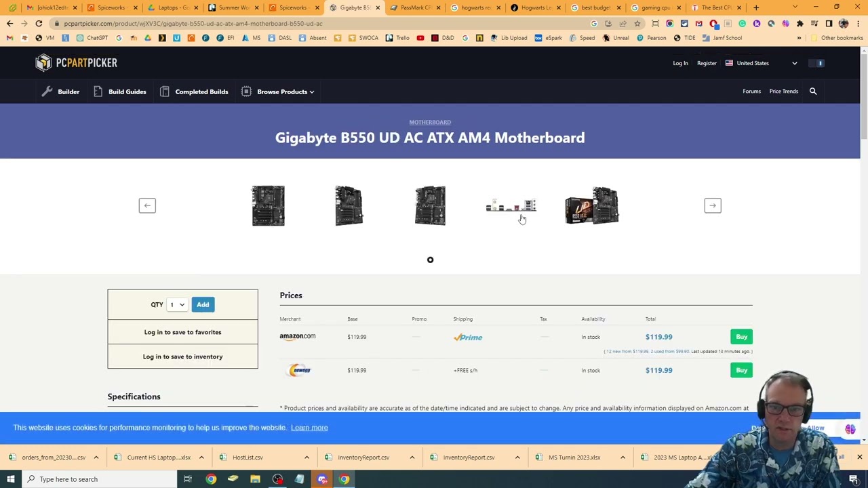This screenshot has width=868, height=488.
Task: Click the site search magnifier icon
Action: [813, 91]
